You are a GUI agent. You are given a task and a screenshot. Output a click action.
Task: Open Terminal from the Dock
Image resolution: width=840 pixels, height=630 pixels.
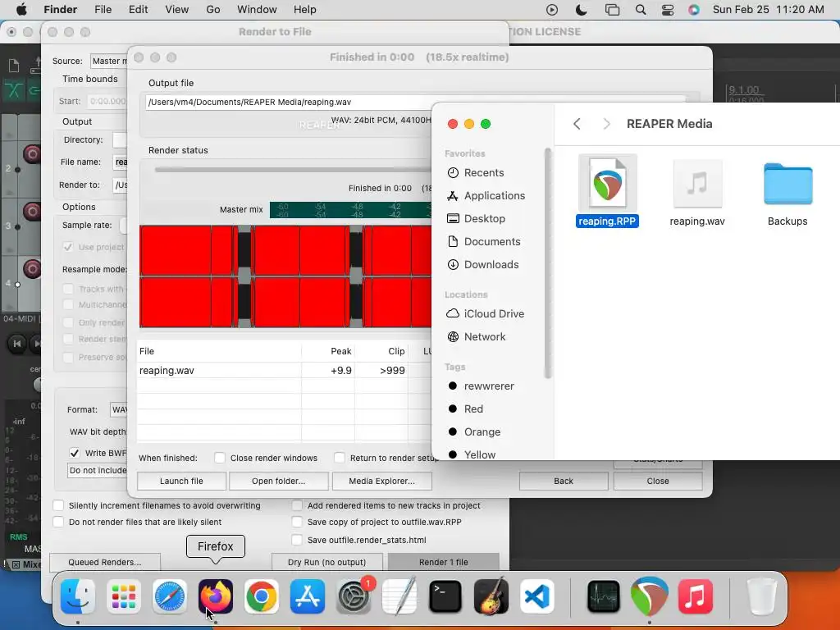coord(445,596)
